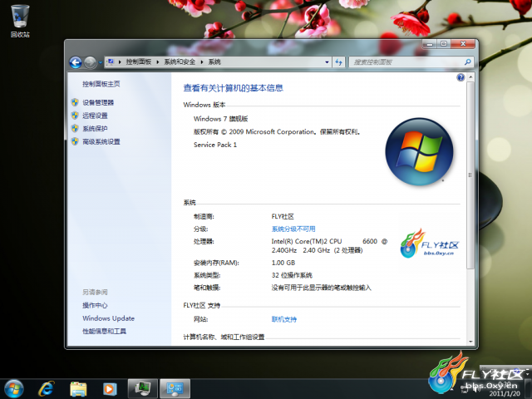
Task: Select the 查看有关计算机的基本信息 heading
Action: 233,88
